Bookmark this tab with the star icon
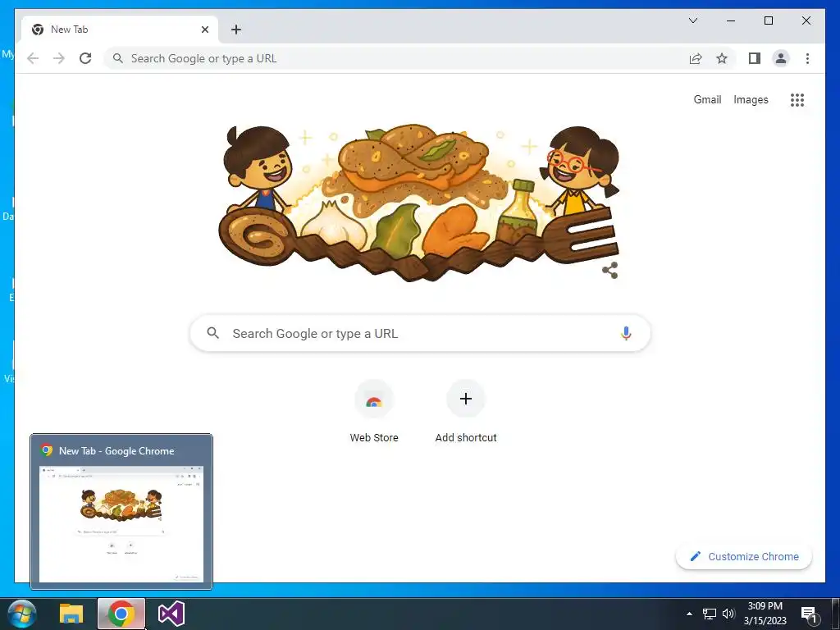This screenshot has height=630, width=840. tap(722, 58)
